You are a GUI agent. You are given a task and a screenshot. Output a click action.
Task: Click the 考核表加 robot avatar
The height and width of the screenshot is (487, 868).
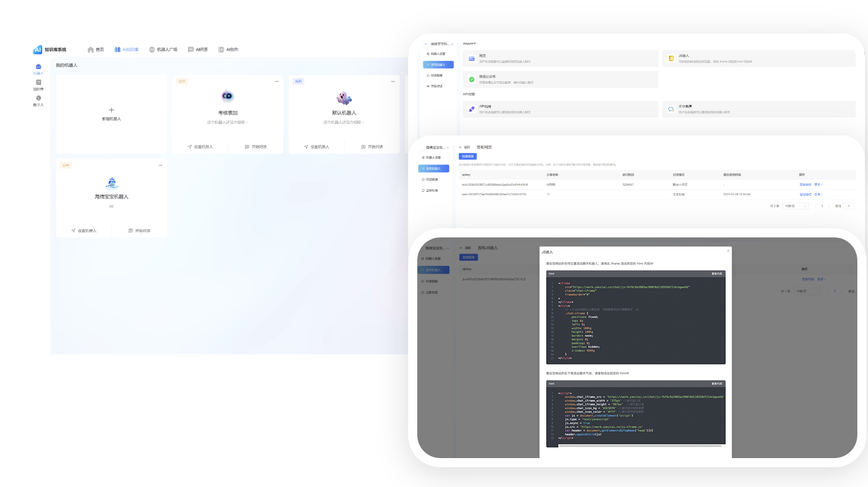click(227, 96)
